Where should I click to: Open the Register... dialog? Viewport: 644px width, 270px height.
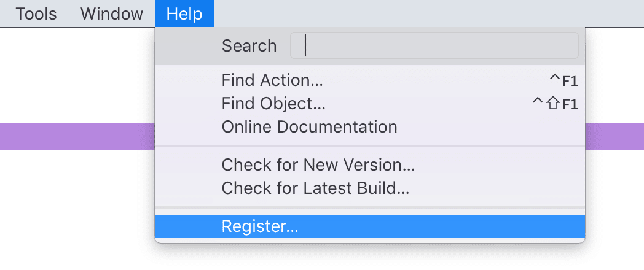tap(260, 226)
